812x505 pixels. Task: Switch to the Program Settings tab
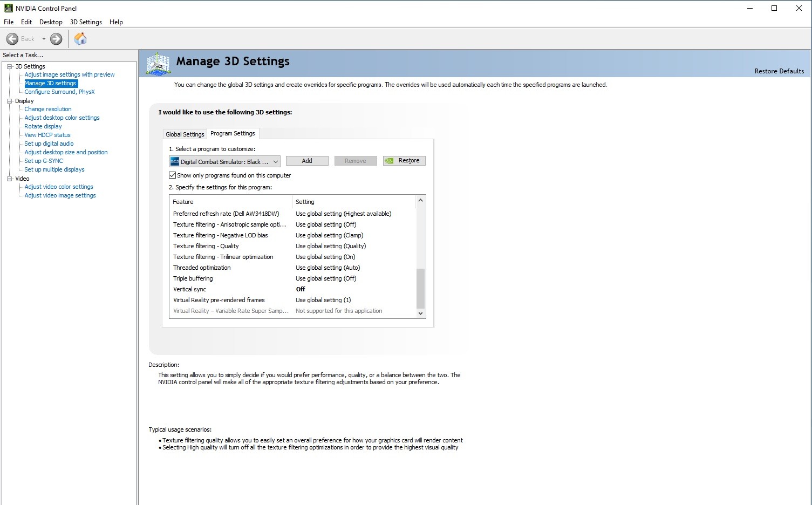[233, 133]
